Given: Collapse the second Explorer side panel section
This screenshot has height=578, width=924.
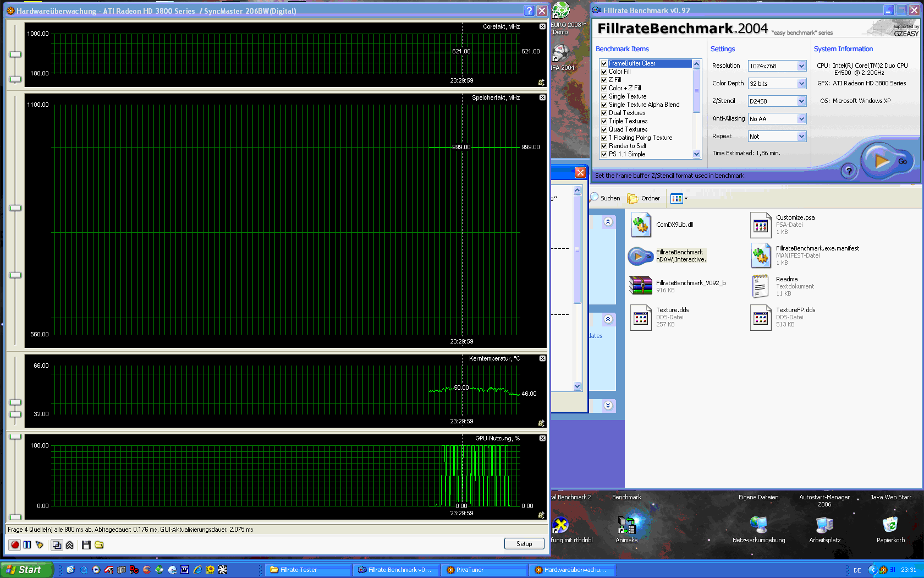Looking at the screenshot, I should pyautogui.click(x=608, y=319).
